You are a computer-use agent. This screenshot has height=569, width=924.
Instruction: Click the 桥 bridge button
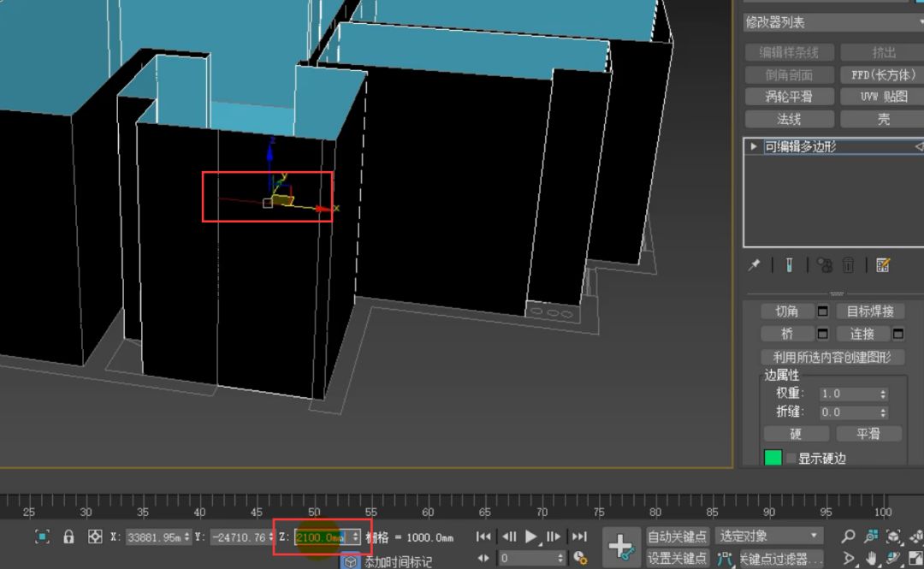(787, 335)
